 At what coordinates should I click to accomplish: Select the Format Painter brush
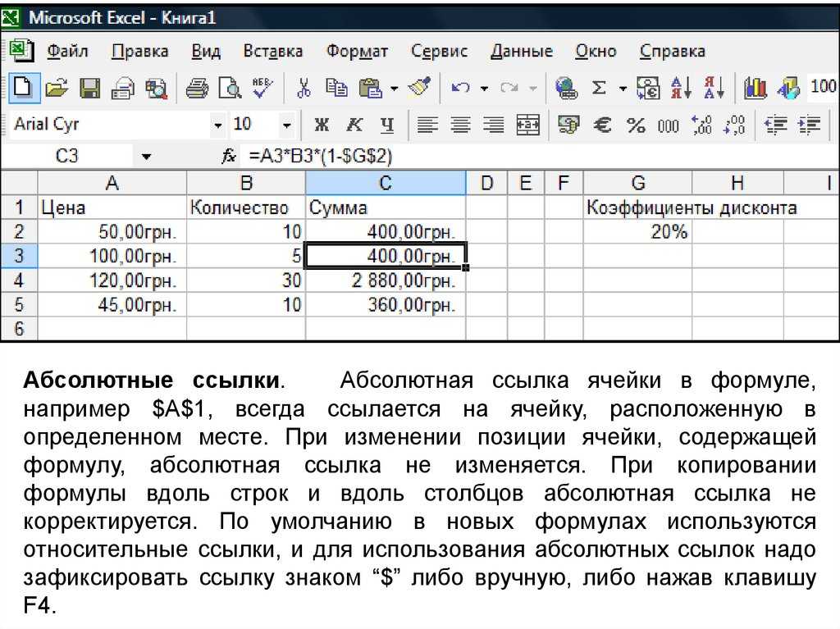tap(419, 87)
